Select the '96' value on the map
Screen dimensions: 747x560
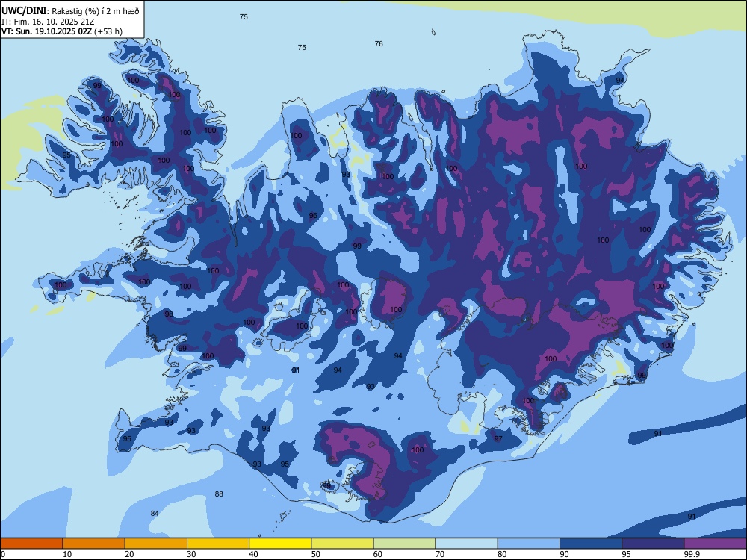click(x=313, y=216)
